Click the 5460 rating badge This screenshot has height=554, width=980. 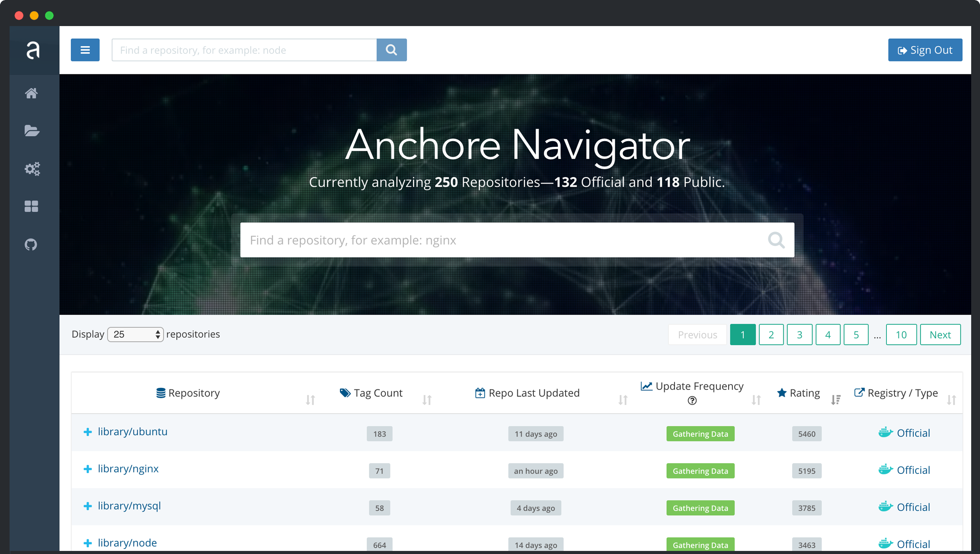807,434
